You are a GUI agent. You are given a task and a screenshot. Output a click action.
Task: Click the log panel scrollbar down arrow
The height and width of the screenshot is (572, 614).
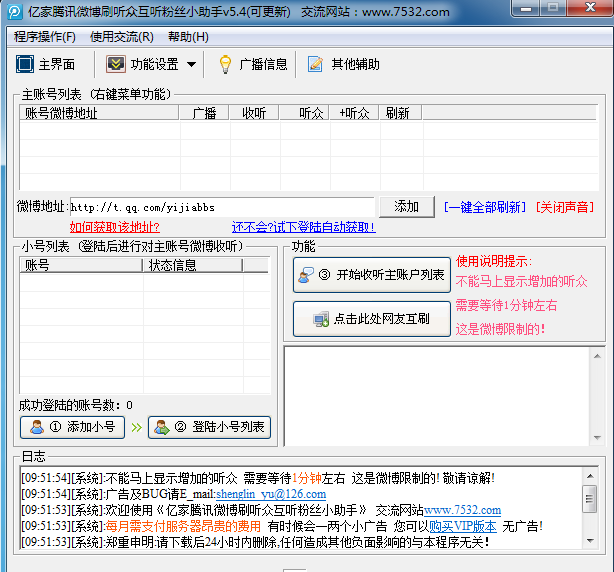[590, 540]
